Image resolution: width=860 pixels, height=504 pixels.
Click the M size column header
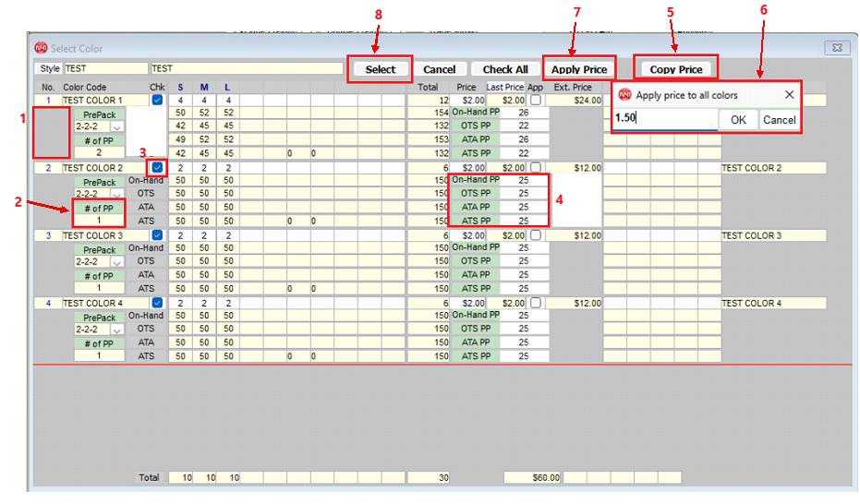(204, 87)
